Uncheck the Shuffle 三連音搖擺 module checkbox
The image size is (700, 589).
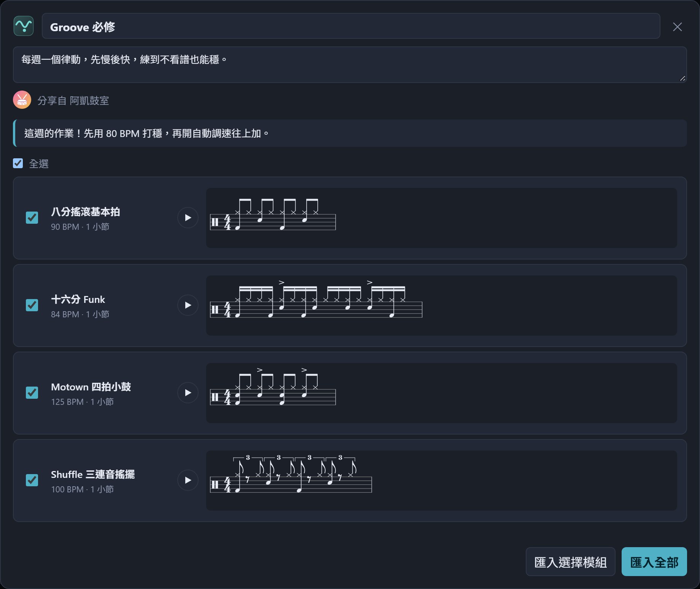32,480
